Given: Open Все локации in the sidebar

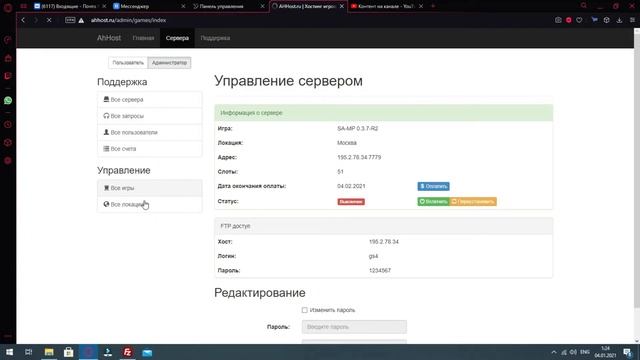Looking at the screenshot, I should point(150,204).
